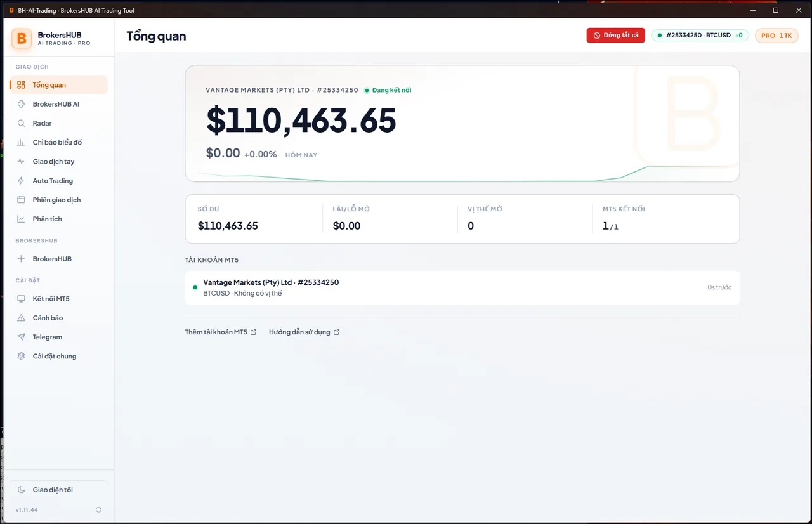The width and height of the screenshot is (812, 524).
Task: Select the Chỉ báo biểu đồ bar-chart icon
Action: pyautogui.click(x=21, y=142)
